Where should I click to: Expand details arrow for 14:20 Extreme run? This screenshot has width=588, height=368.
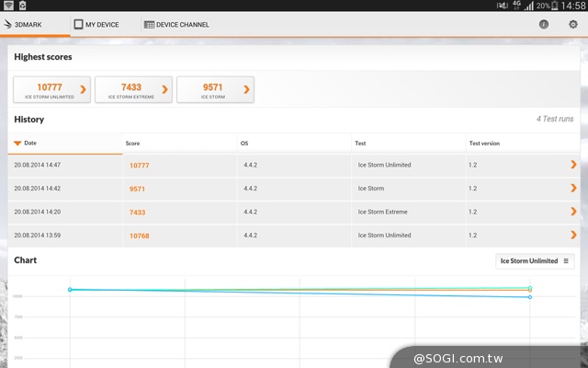573,212
